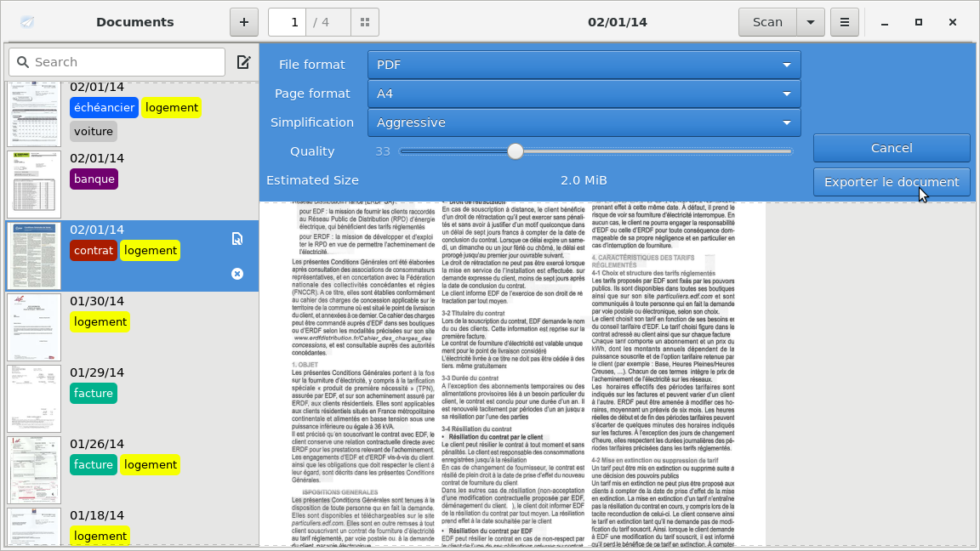
Task: Click the Quality slider handle
Action: [x=515, y=151]
